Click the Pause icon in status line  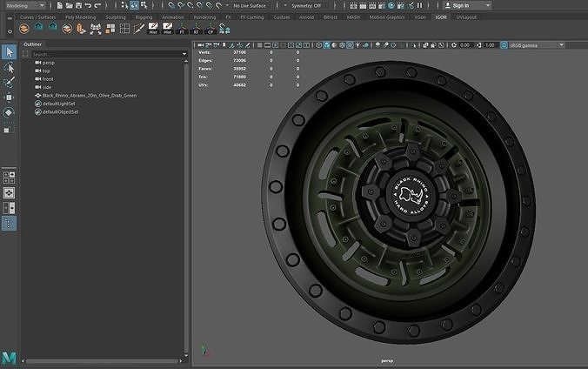(419, 5)
